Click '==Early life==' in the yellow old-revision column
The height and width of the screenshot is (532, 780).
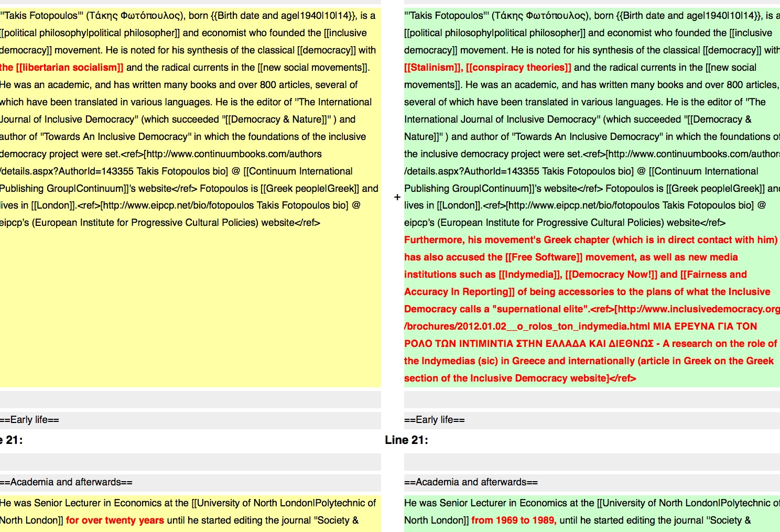tap(29, 420)
